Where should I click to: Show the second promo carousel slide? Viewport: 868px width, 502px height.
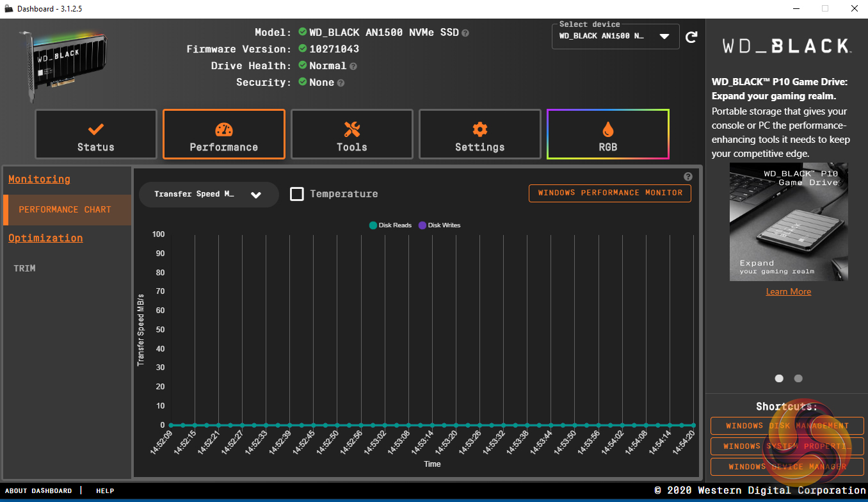pos(798,378)
